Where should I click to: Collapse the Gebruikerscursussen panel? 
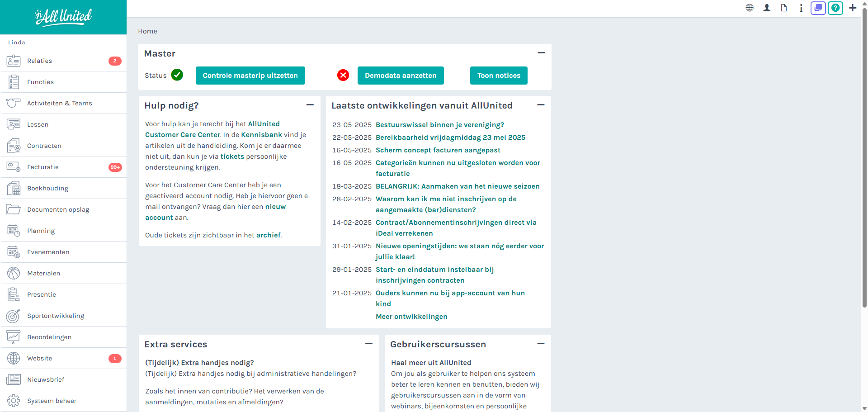point(541,344)
